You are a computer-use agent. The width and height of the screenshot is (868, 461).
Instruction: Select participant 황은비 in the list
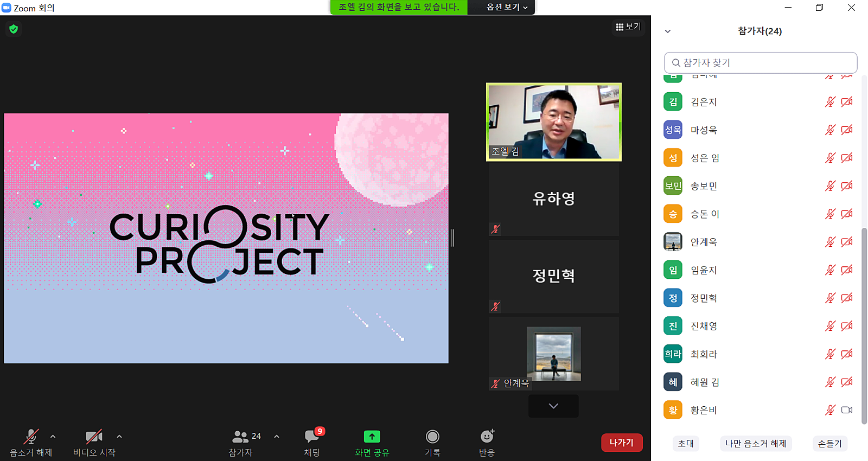759,410
